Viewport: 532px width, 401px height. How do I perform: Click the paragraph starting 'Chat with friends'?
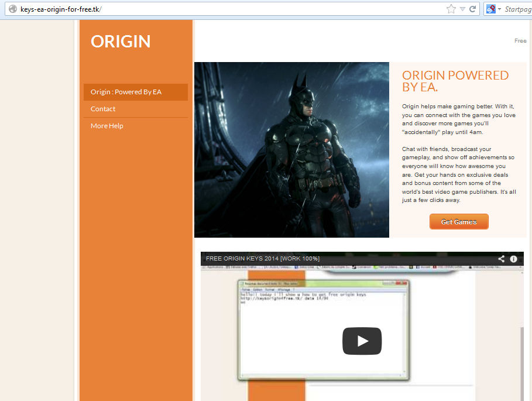coord(459,174)
